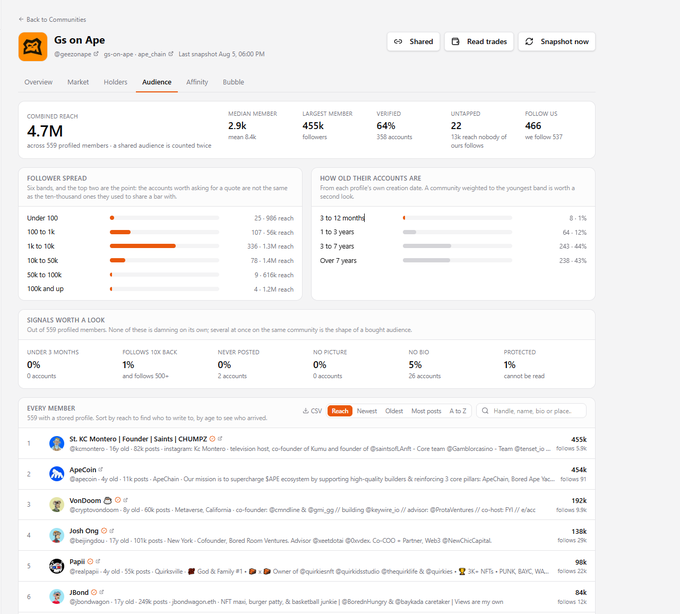Go back via the Back to Communities arrow
680x614 pixels.
point(21,20)
